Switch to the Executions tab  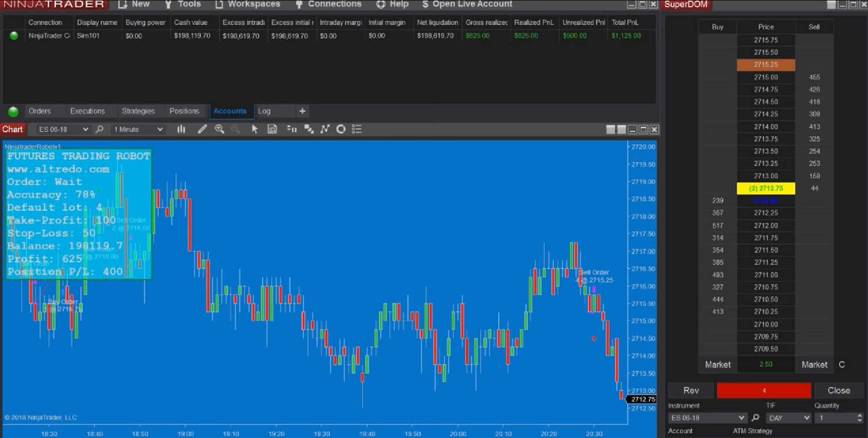point(87,111)
